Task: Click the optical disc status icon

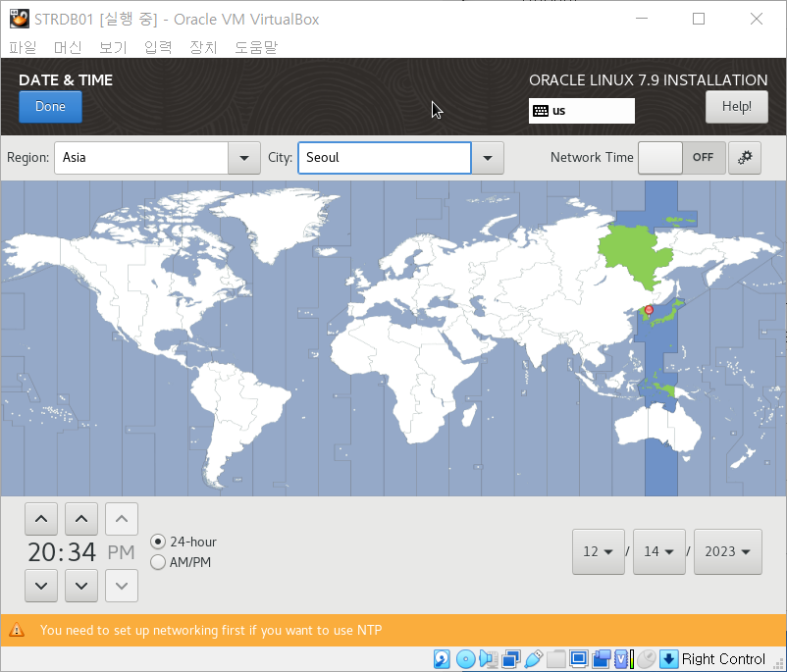Action: tap(466, 659)
